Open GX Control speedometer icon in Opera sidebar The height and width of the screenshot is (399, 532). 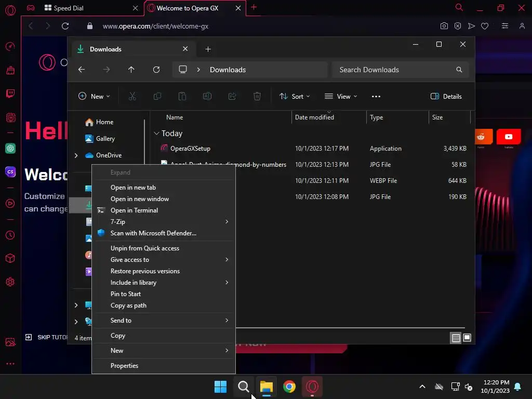[10, 46]
